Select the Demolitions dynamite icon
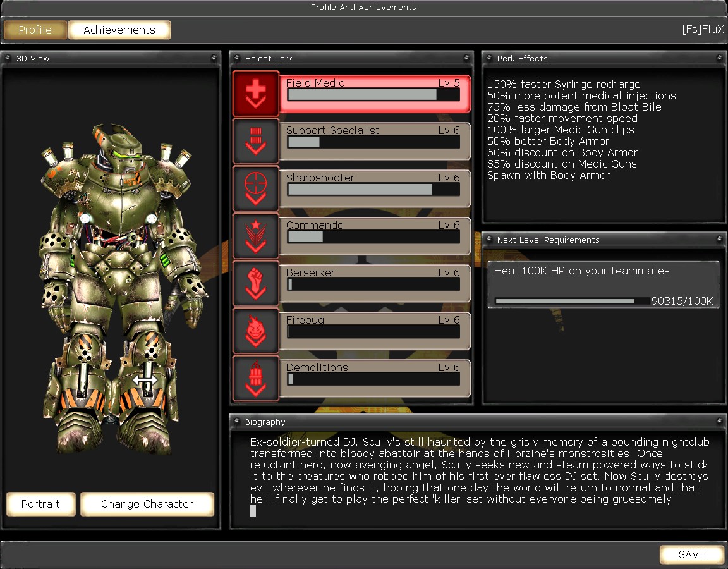The image size is (728, 569). (x=256, y=378)
